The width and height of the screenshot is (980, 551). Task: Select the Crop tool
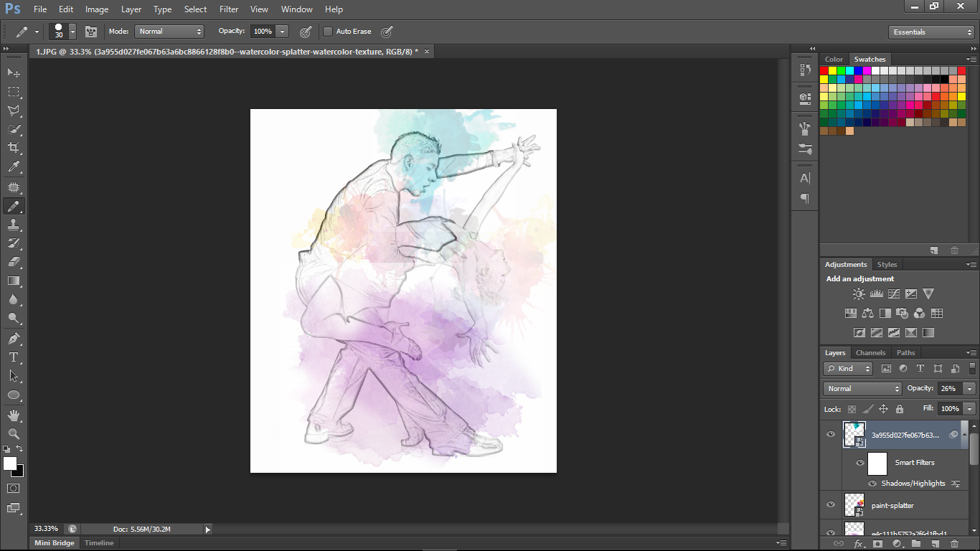(14, 148)
